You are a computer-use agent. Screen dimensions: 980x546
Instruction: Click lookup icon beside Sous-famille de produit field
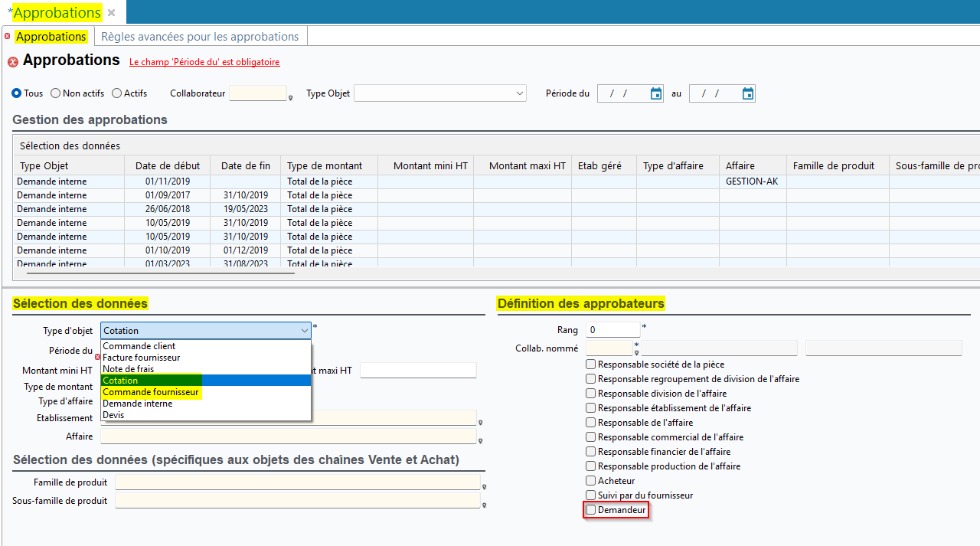coord(484,505)
